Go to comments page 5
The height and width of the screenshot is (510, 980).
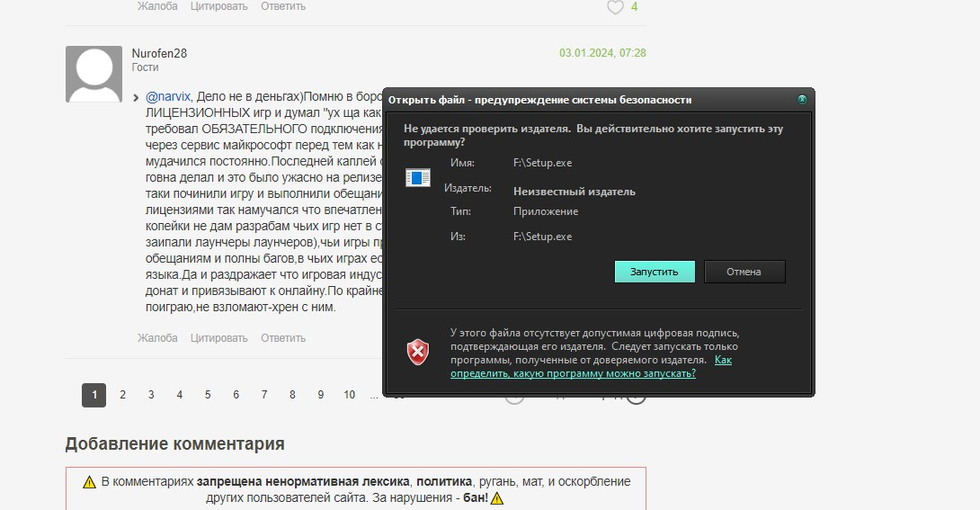tap(208, 395)
